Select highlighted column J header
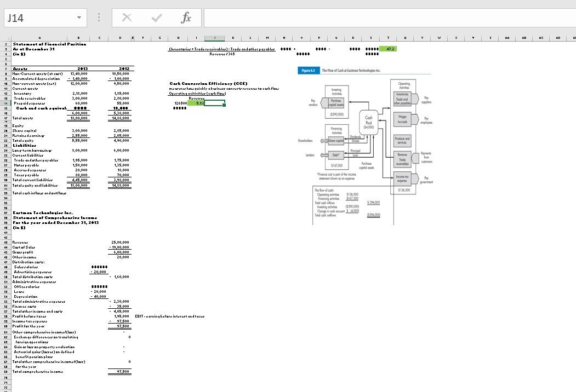576x392 pixels. coord(214,38)
